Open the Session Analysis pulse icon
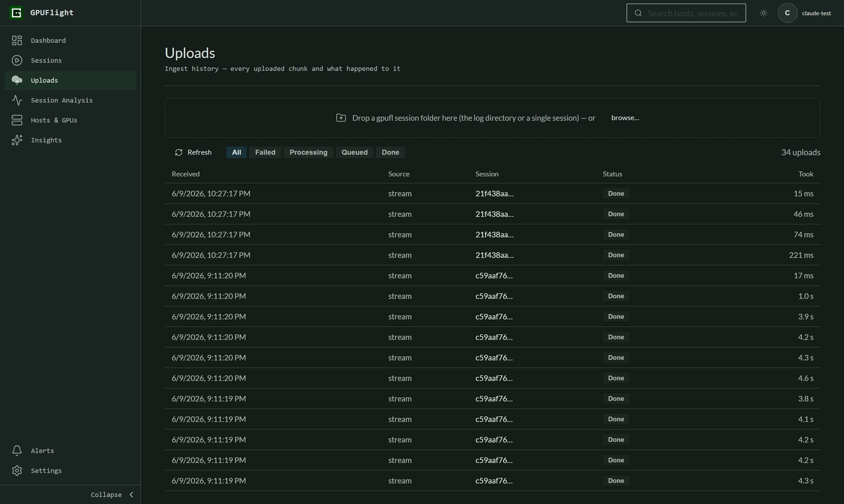 (17, 100)
